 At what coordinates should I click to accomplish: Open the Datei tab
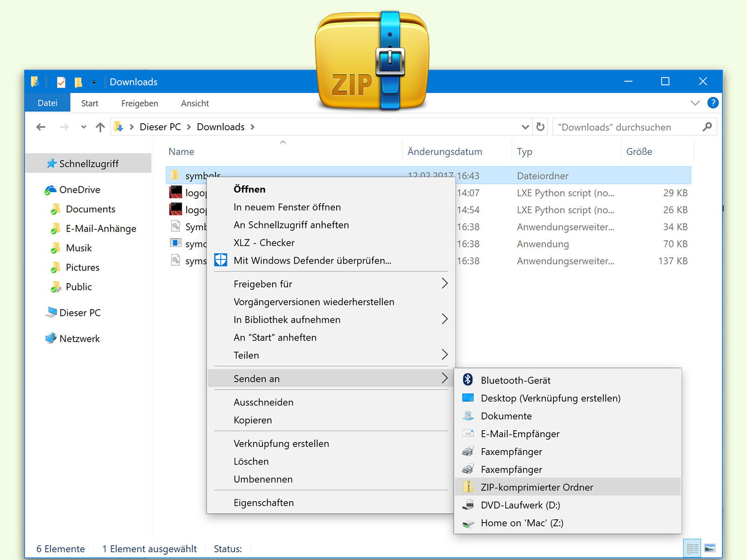pyautogui.click(x=48, y=103)
